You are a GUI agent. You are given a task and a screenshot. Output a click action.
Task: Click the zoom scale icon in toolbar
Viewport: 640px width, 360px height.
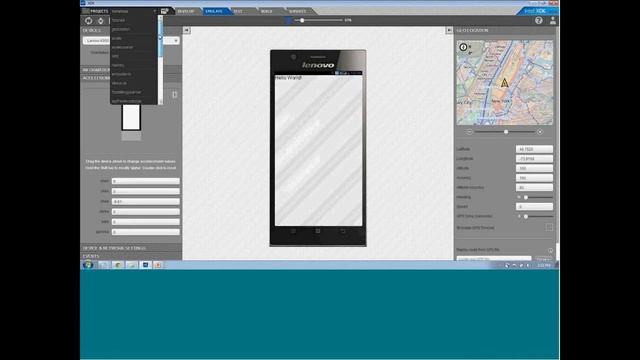(x=289, y=20)
